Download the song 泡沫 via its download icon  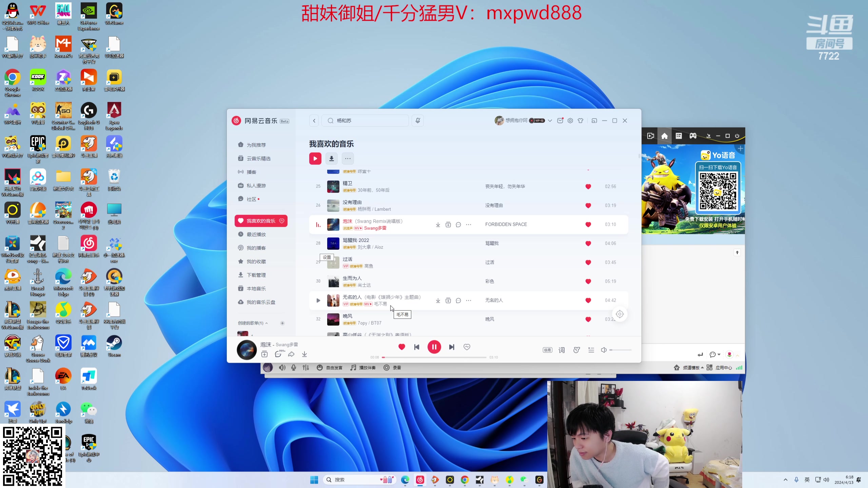[438, 224]
